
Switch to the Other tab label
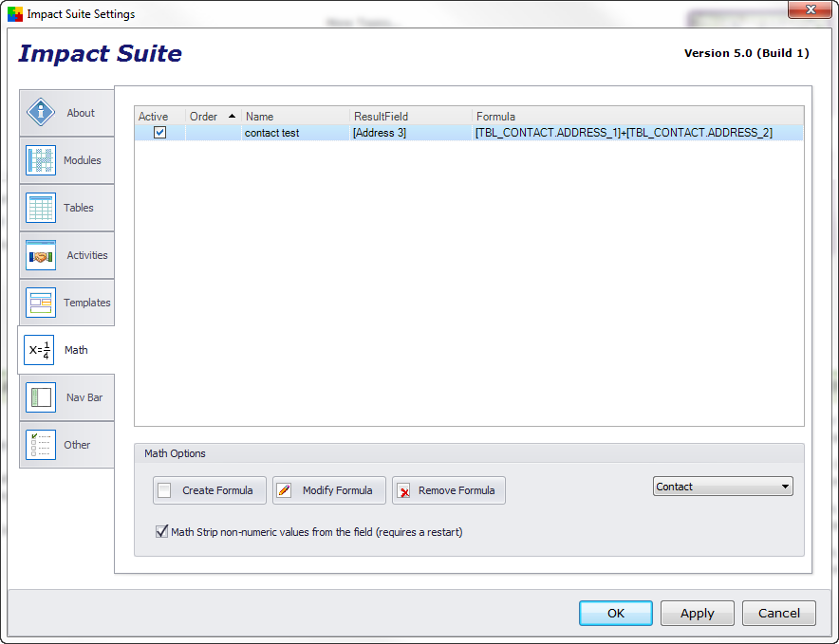click(x=77, y=445)
